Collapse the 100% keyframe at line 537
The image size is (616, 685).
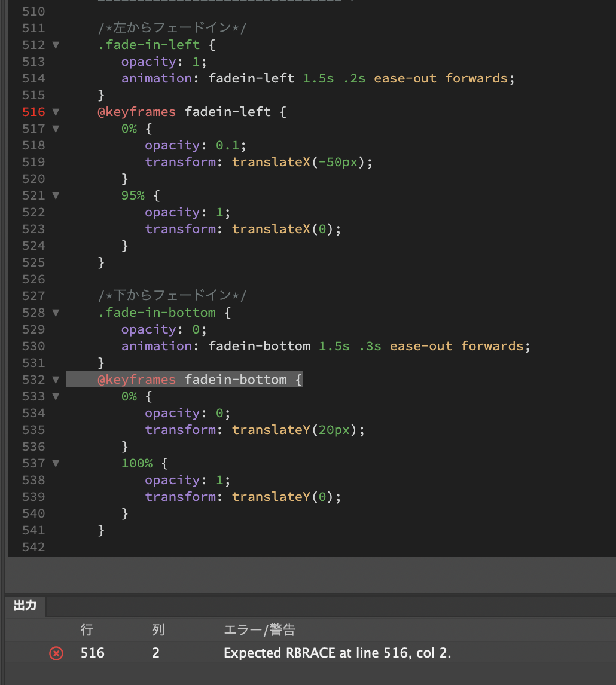point(54,463)
